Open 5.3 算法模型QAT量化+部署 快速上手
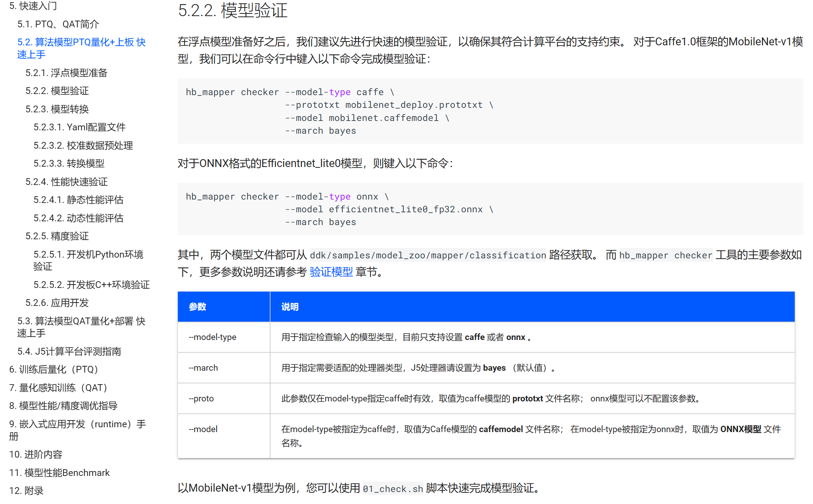 (81, 327)
